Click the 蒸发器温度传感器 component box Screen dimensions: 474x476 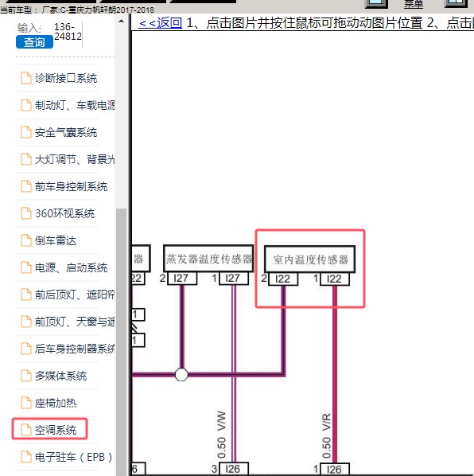(208, 259)
